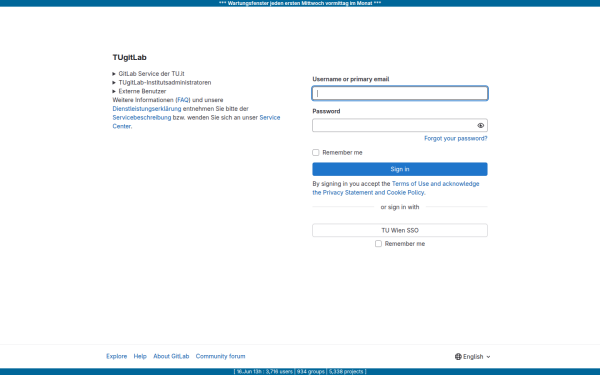Open the Dienstleistungserklärung link
Viewport: 600px width, 375px height.
pyautogui.click(x=147, y=109)
